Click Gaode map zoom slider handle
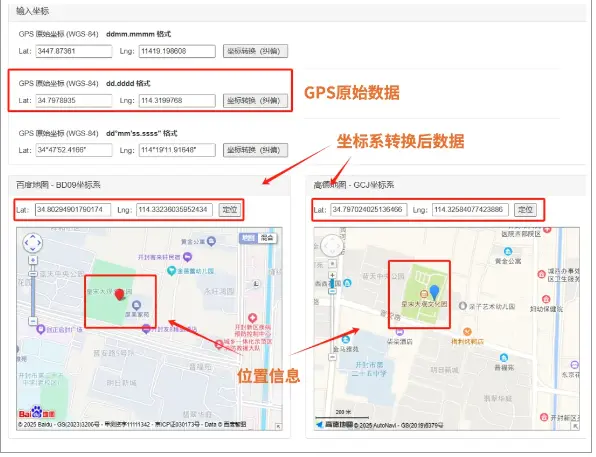The image size is (596, 457). [333, 291]
